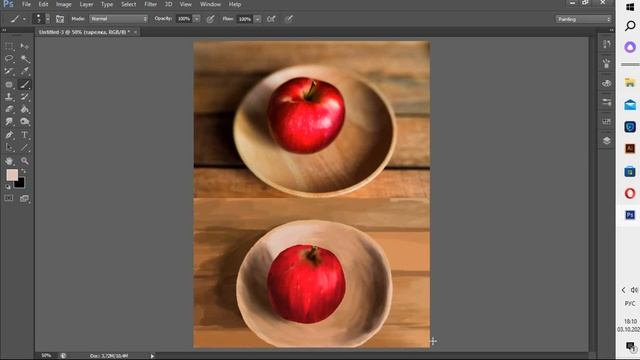This screenshot has height=360, width=640.
Task: Open the Type menu
Action: (107, 4)
